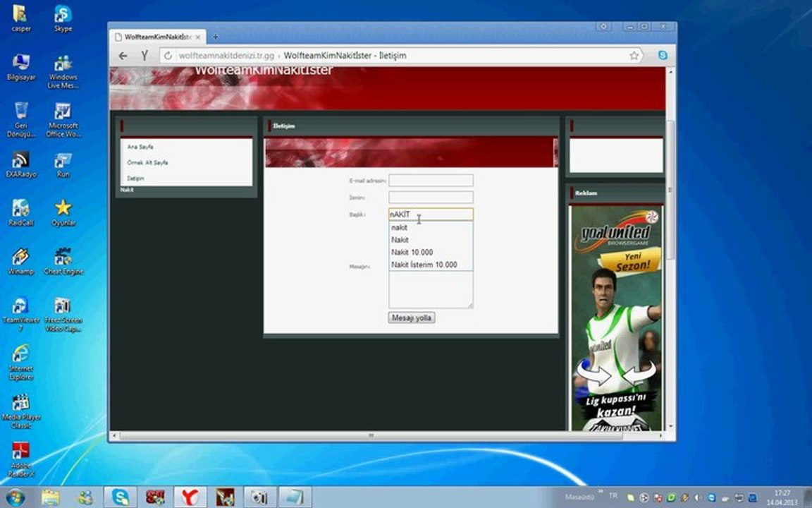Open file explorer from taskbar
Screen dimensions: 812x508
coord(50,497)
